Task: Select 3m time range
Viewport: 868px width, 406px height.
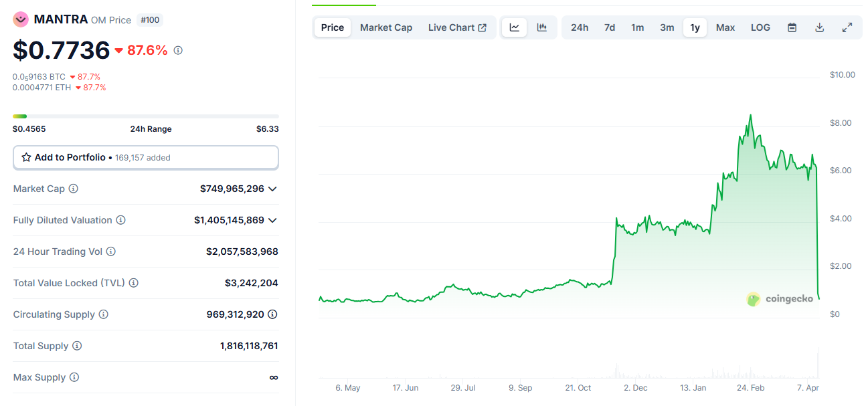Action: [667, 27]
